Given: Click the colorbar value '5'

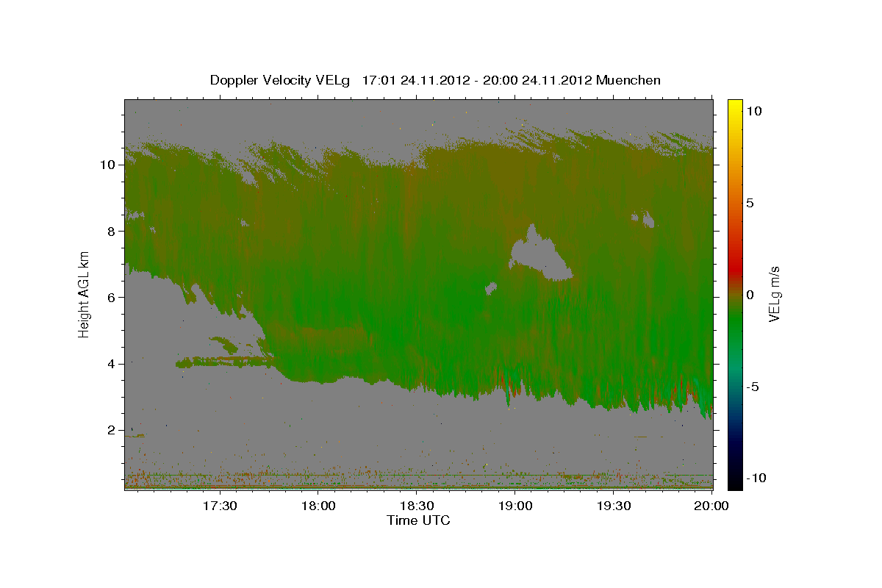Looking at the screenshot, I should coord(750,202).
